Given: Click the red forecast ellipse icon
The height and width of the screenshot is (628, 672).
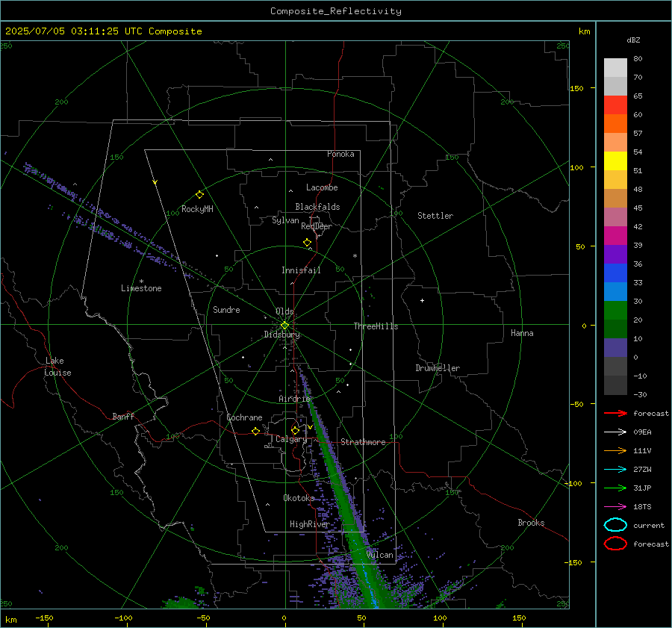Looking at the screenshot, I should (x=615, y=544).
